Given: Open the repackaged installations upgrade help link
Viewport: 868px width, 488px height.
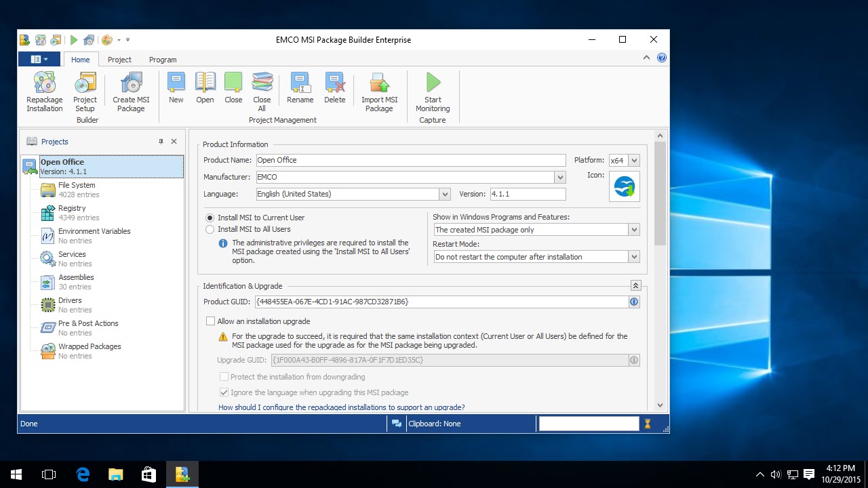Looking at the screenshot, I should [342, 407].
